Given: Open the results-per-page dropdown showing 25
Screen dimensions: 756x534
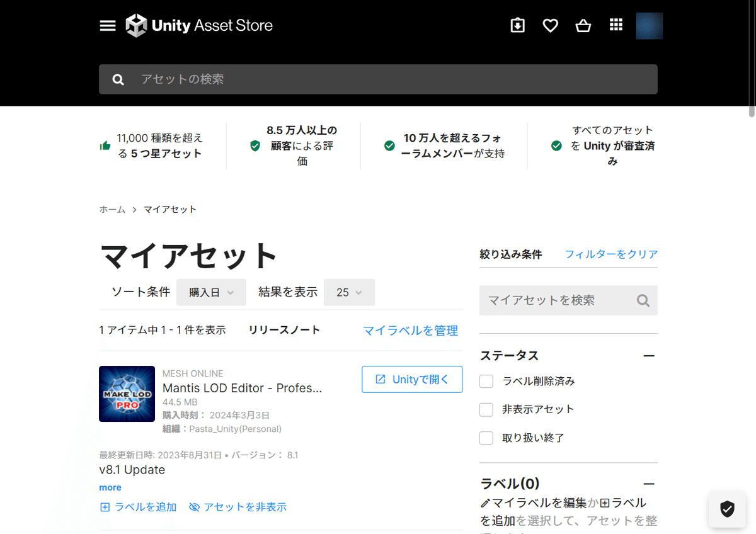Looking at the screenshot, I should click(349, 292).
